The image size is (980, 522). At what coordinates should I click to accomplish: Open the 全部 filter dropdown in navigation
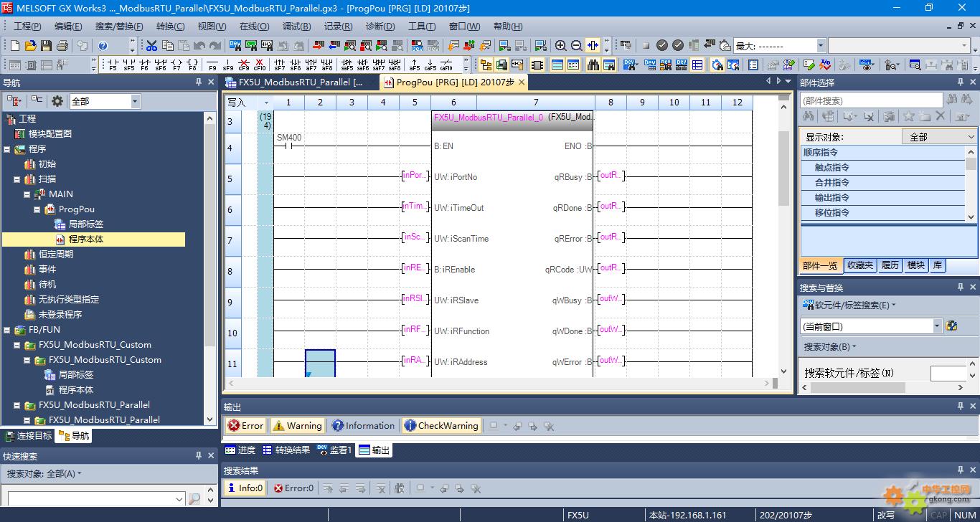click(x=135, y=102)
